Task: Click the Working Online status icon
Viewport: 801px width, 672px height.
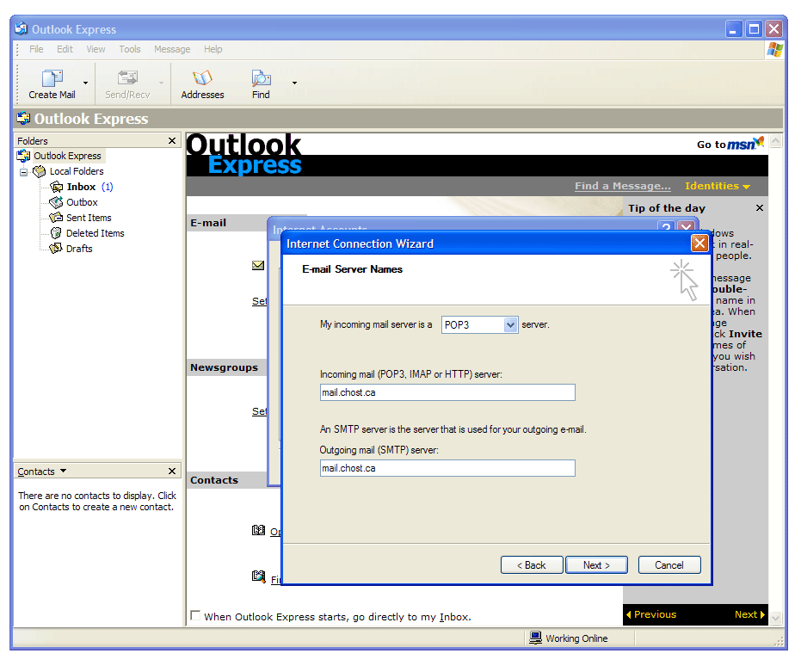Action: click(x=535, y=638)
